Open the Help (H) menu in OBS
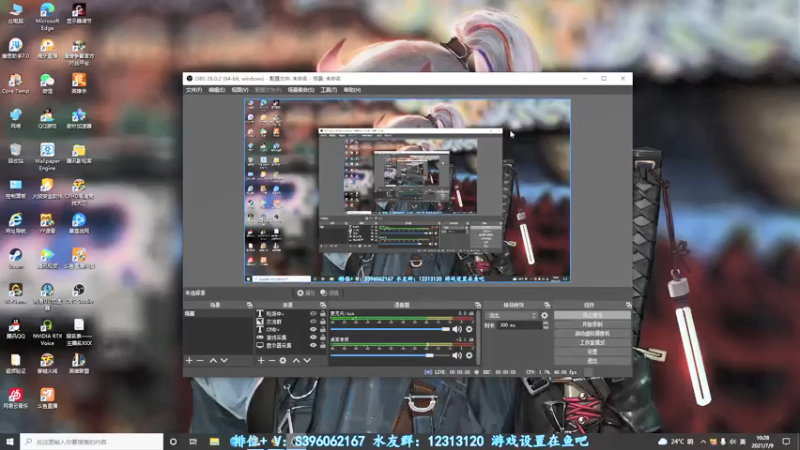Image resolution: width=800 pixels, height=450 pixels. (x=352, y=90)
